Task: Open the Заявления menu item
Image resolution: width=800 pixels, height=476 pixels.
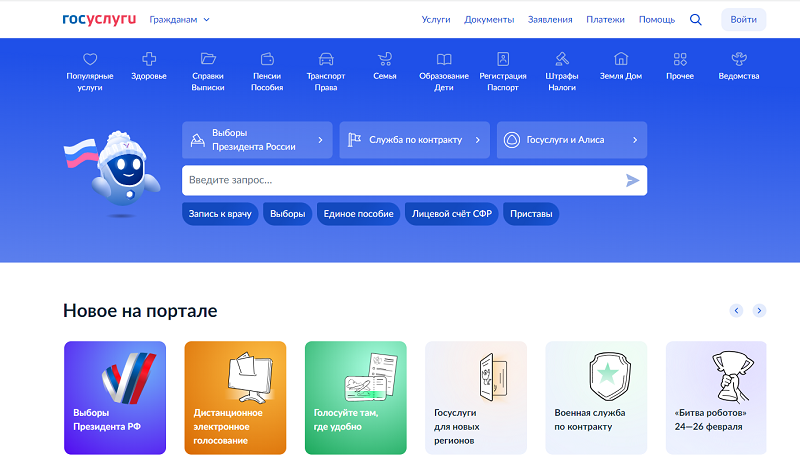Action: click(550, 19)
